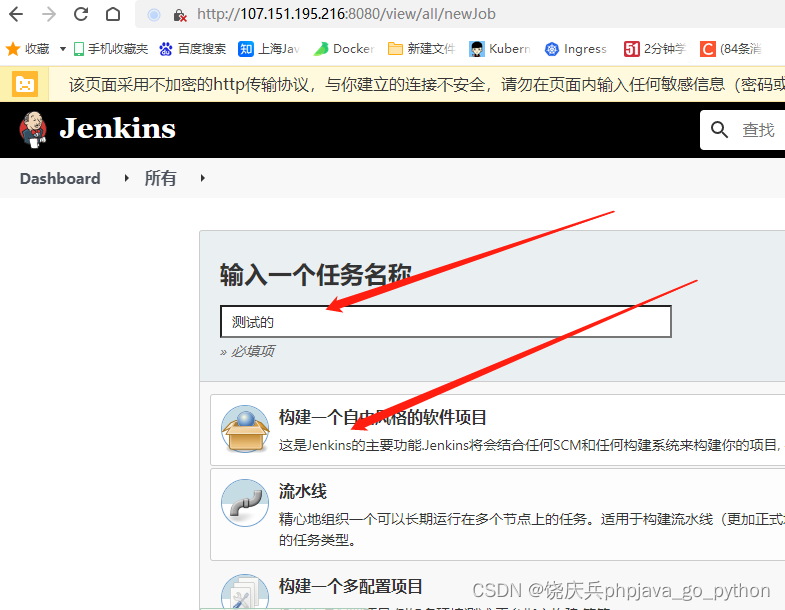Open the 上海Jav bookmark
Screen dimensions: 785x610
(269, 49)
